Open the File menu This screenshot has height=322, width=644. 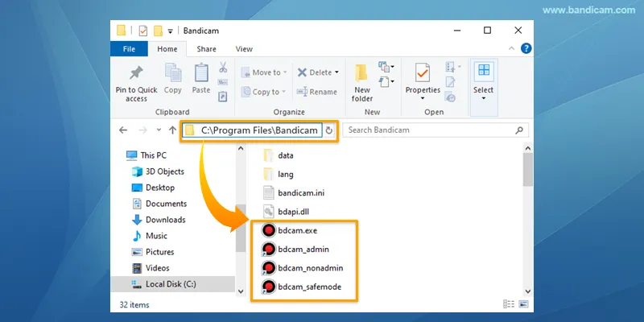click(x=129, y=49)
